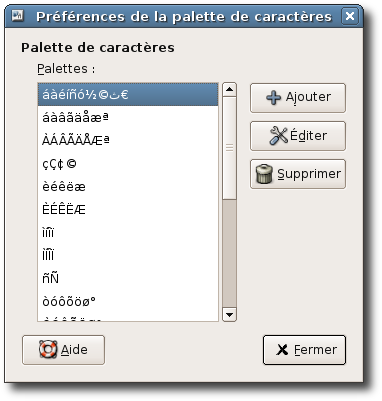
Task: Click the tools icon on Éditer
Action: [x=278, y=136]
